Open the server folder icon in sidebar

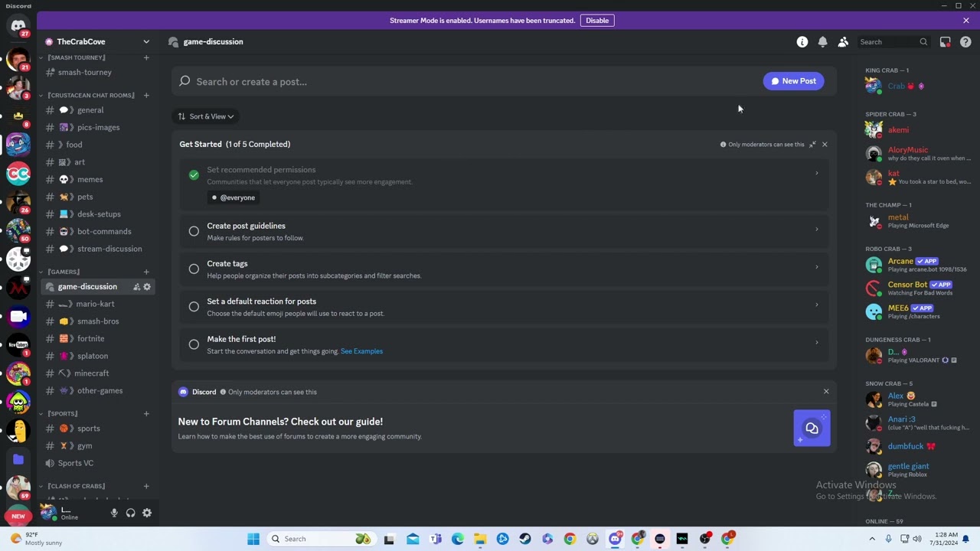coord(18,459)
